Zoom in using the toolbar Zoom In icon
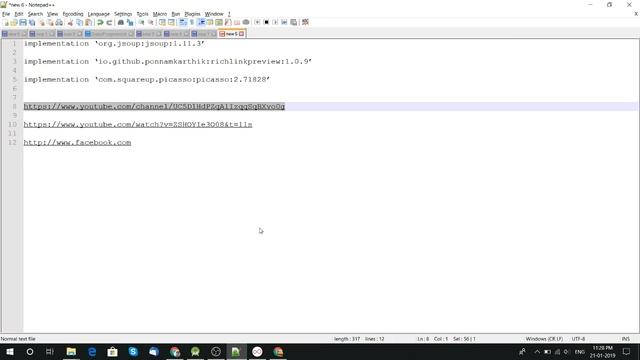Image resolution: width=640 pixels, height=360 pixels. coord(141,22)
